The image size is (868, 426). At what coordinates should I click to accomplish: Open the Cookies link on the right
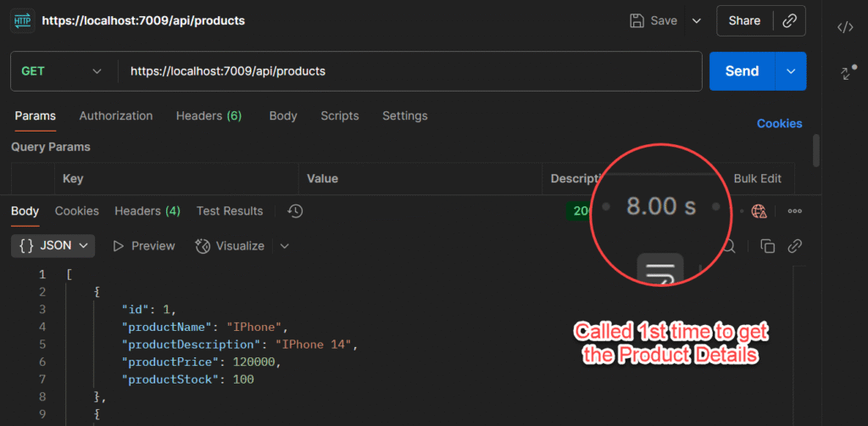click(x=779, y=124)
